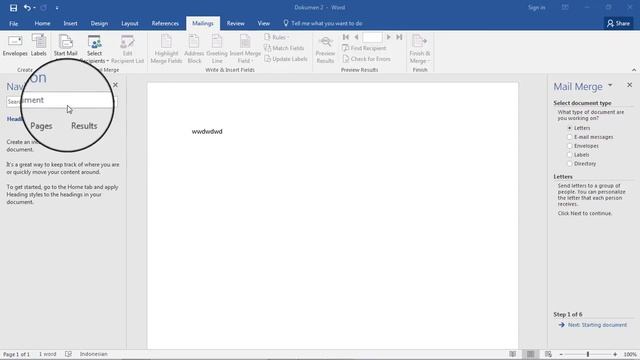
Task: Open the Design tab
Action: pyautogui.click(x=99, y=23)
